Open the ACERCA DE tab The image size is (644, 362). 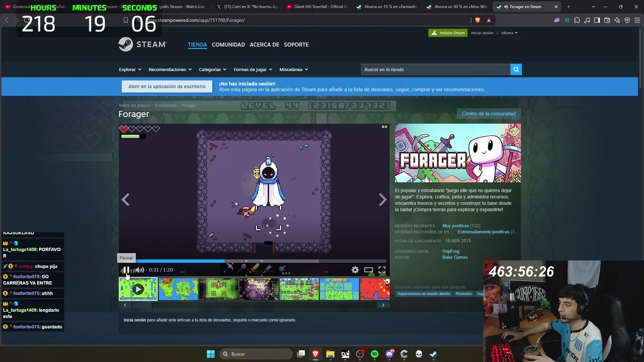[264, 45]
